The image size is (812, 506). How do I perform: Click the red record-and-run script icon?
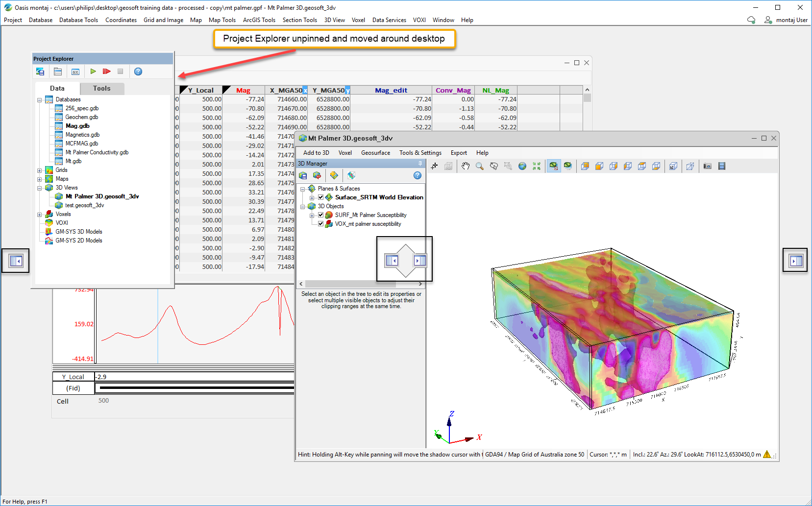pos(106,72)
